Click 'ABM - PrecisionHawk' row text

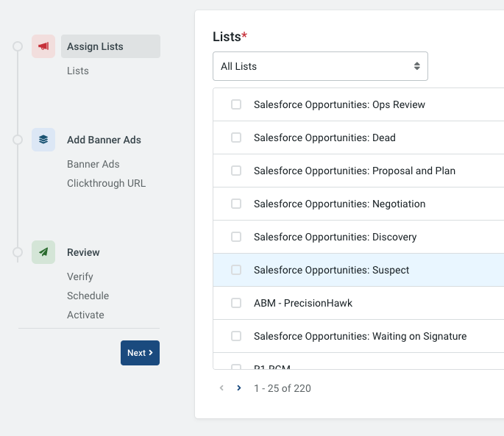pos(303,303)
